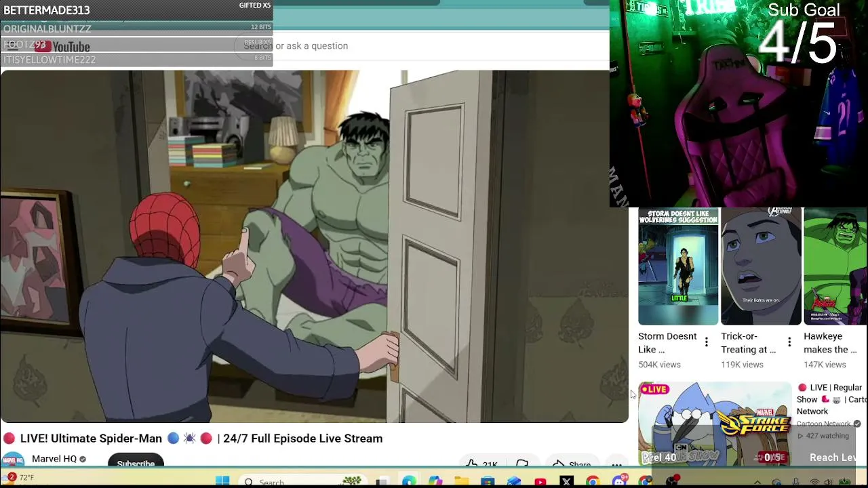
Task: Open Discord from the taskbar
Action: pyautogui.click(x=618, y=481)
